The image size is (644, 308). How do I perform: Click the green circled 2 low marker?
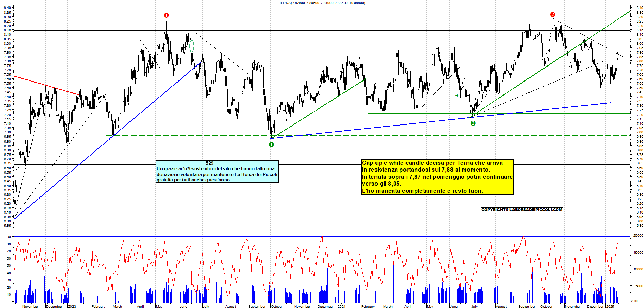coord(473,123)
